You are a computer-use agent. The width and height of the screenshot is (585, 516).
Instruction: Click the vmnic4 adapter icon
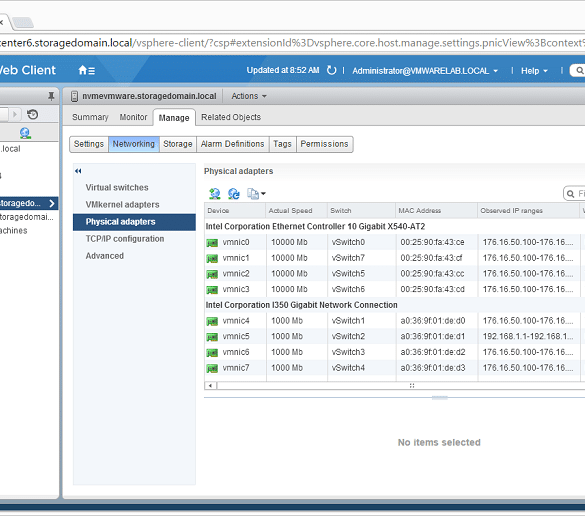point(212,321)
